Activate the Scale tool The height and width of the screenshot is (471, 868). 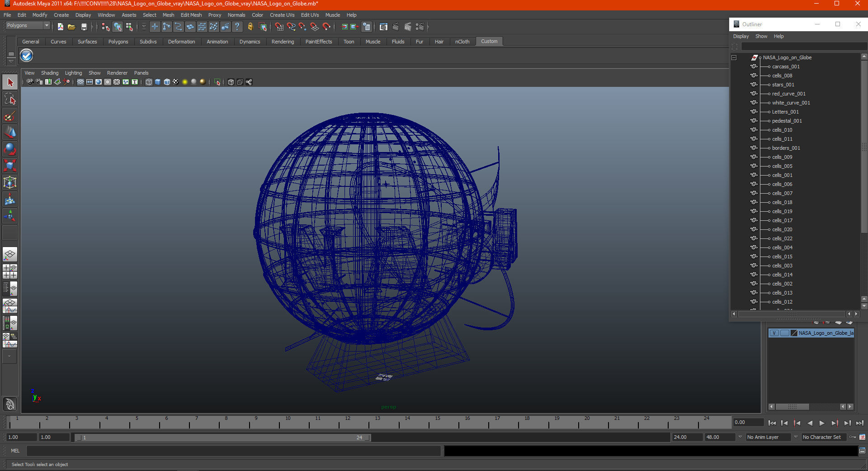[x=10, y=166]
